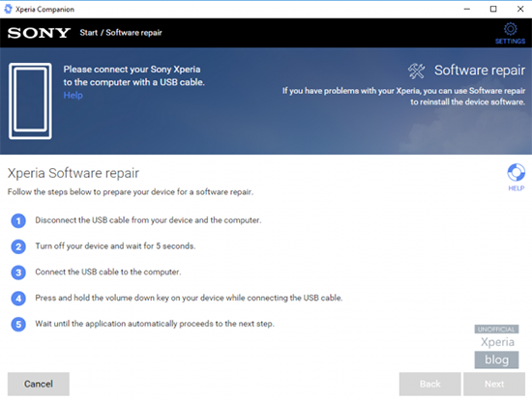Click "Disconnect the USB cable" instruction text

[x=148, y=220]
